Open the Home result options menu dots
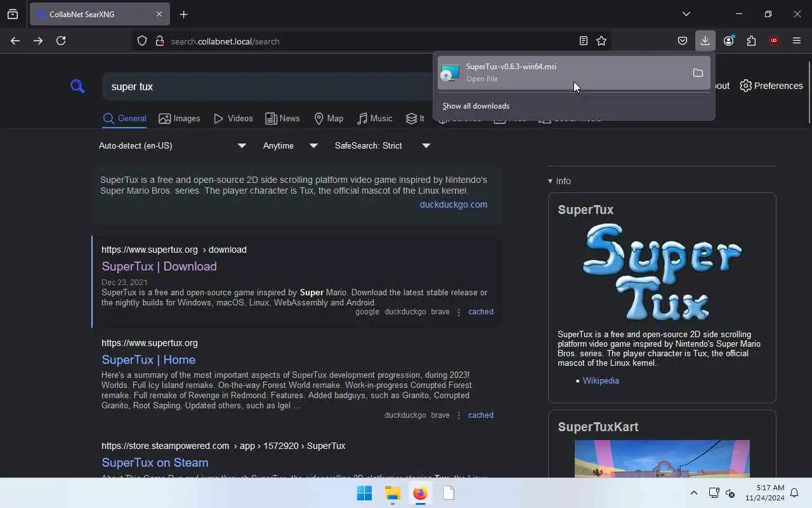812x508 pixels. [459, 415]
